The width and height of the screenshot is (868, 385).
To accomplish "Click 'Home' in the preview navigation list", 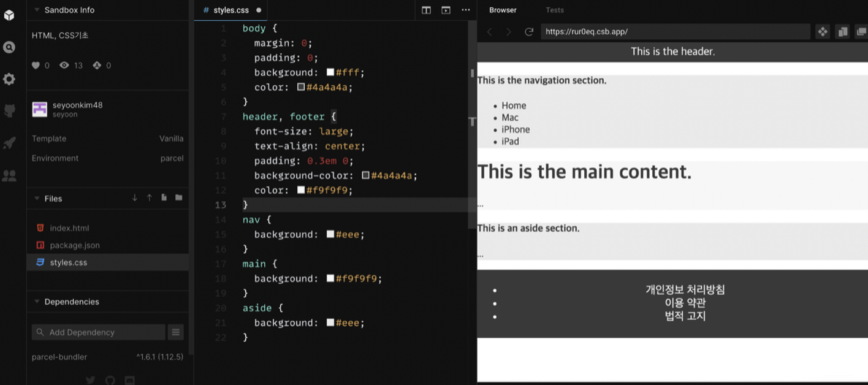I will click(x=514, y=105).
